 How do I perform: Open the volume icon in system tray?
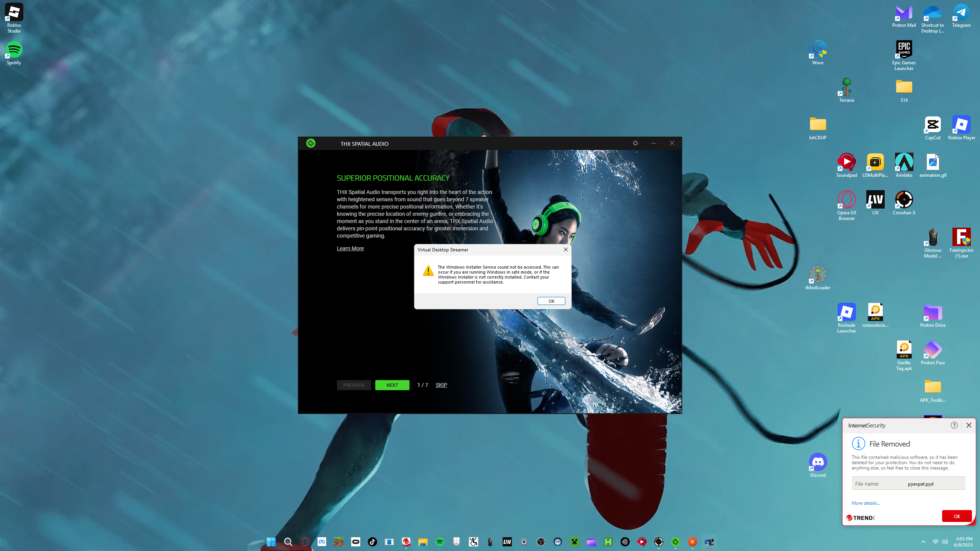click(x=945, y=542)
